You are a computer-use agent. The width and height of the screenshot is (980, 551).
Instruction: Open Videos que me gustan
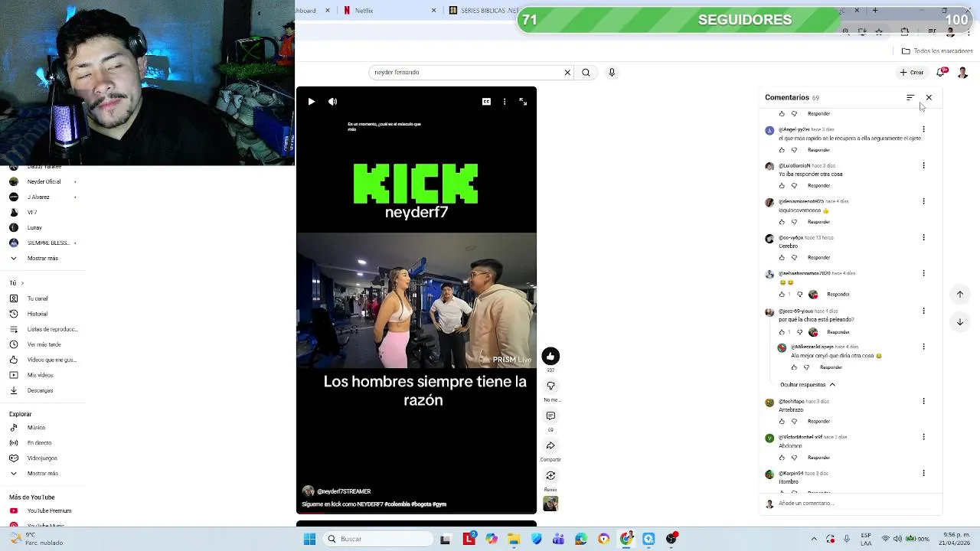[43, 360]
